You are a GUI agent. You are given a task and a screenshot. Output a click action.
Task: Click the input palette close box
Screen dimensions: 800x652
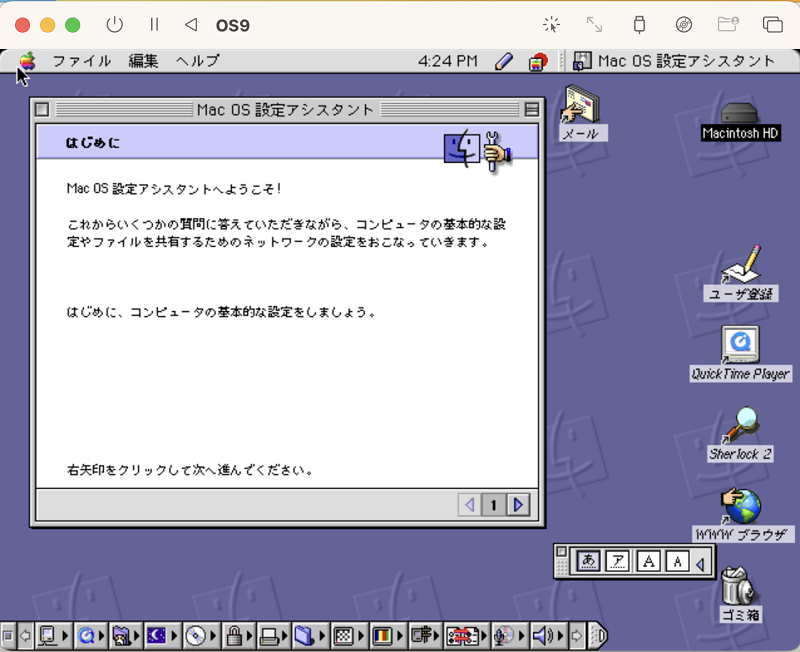[x=561, y=551]
